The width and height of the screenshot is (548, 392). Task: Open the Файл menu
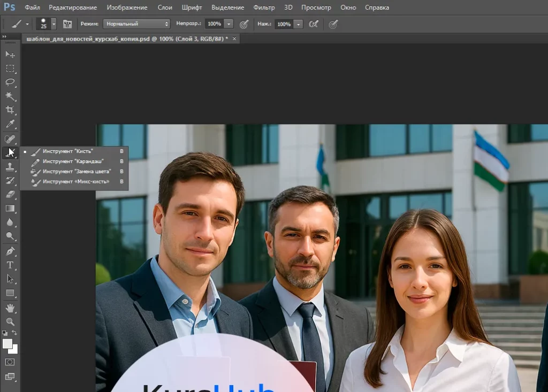coord(32,7)
